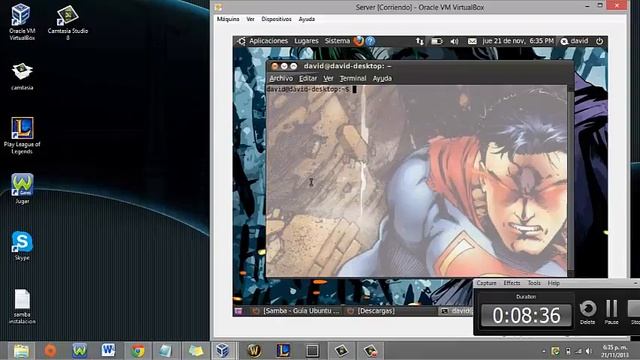Screen dimensions: 640x360
Task: Select the samba instalacion file on desktop
Action: click(x=22, y=307)
